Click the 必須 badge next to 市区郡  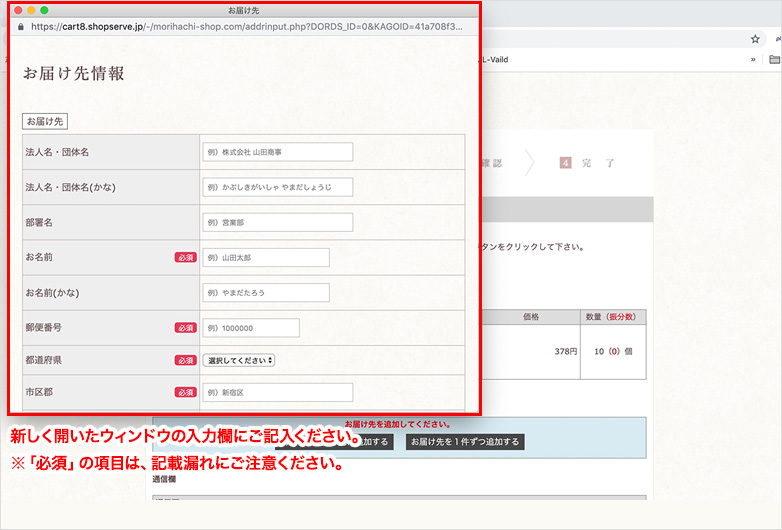186,392
